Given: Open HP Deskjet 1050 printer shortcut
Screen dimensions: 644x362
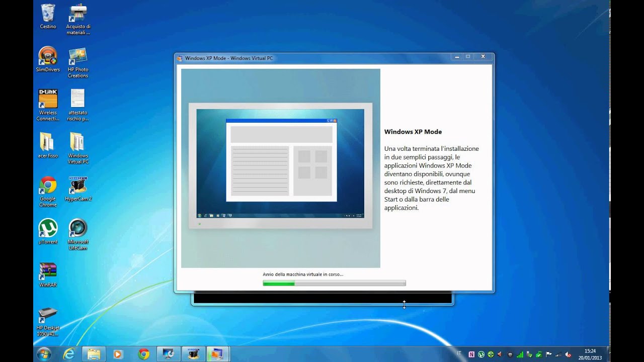Looking at the screenshot, I should 48,321.
